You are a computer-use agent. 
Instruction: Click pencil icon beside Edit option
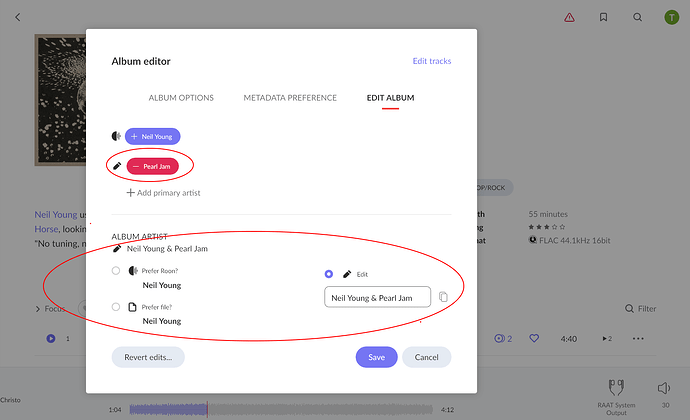click(347, 274)
